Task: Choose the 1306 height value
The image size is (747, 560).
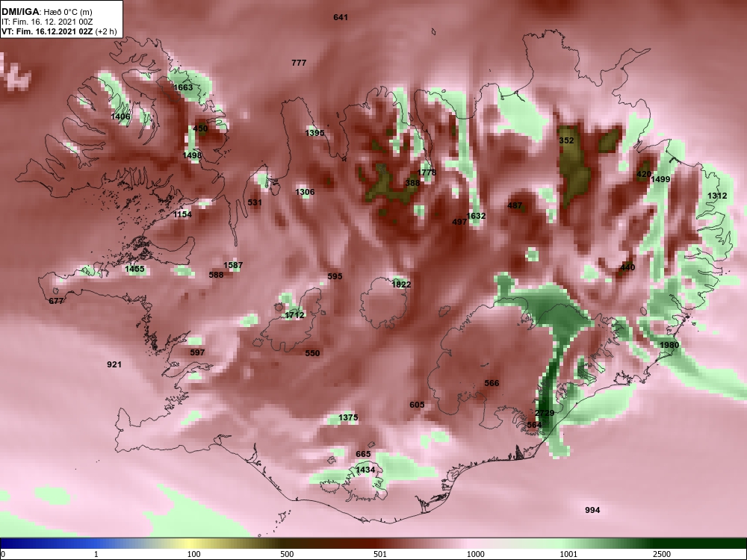Action: point(305,192)
